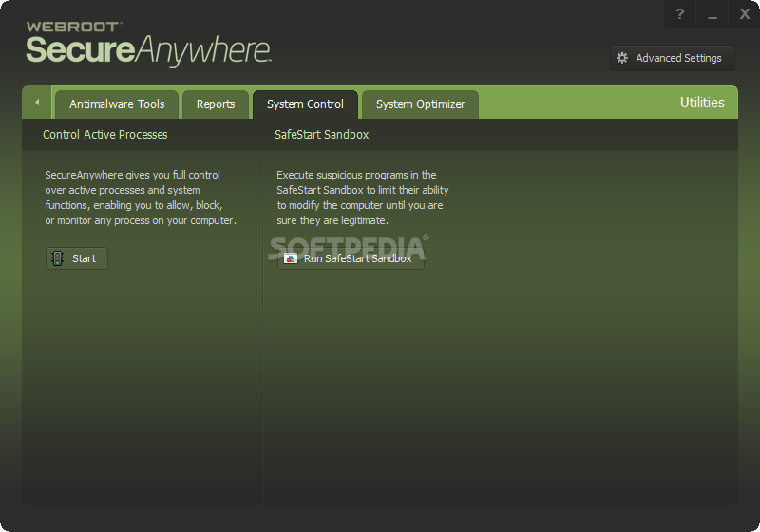Start controlling active processes
Screen dimensions: 760x532
(77, 258)
